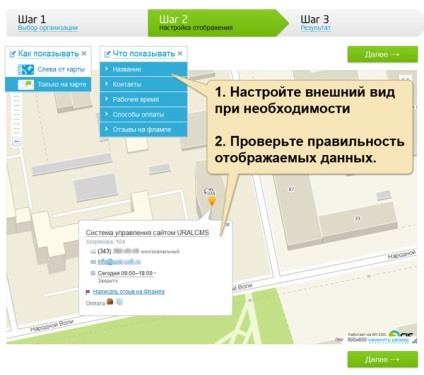Click the map zoom-out minus button
This screenshot has height=375, width=424.
16,142
